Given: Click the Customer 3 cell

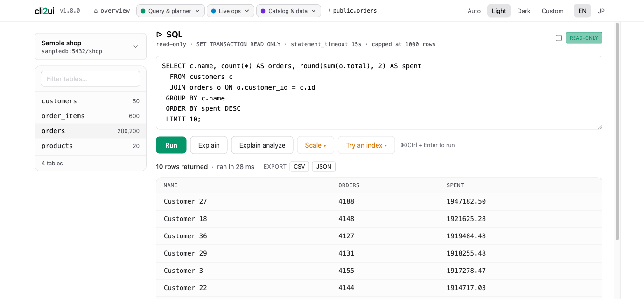Looking at the screenshot, I should click(x=183, y=271).
